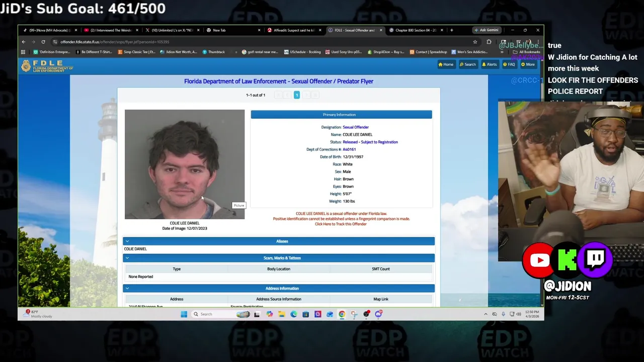Open the apps grid in bookmarks bar
Screen dimensions: 644x362
point(23,52)
